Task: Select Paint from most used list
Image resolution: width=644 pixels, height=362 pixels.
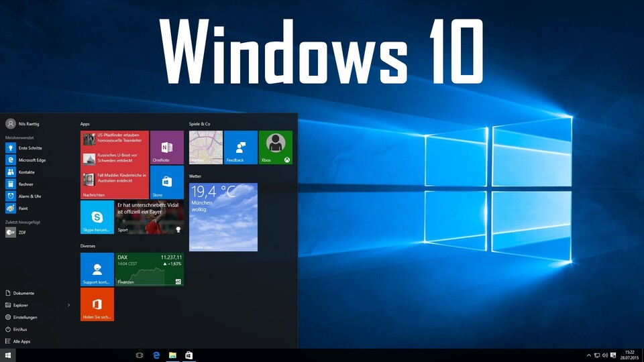Action: coord(23,208)
